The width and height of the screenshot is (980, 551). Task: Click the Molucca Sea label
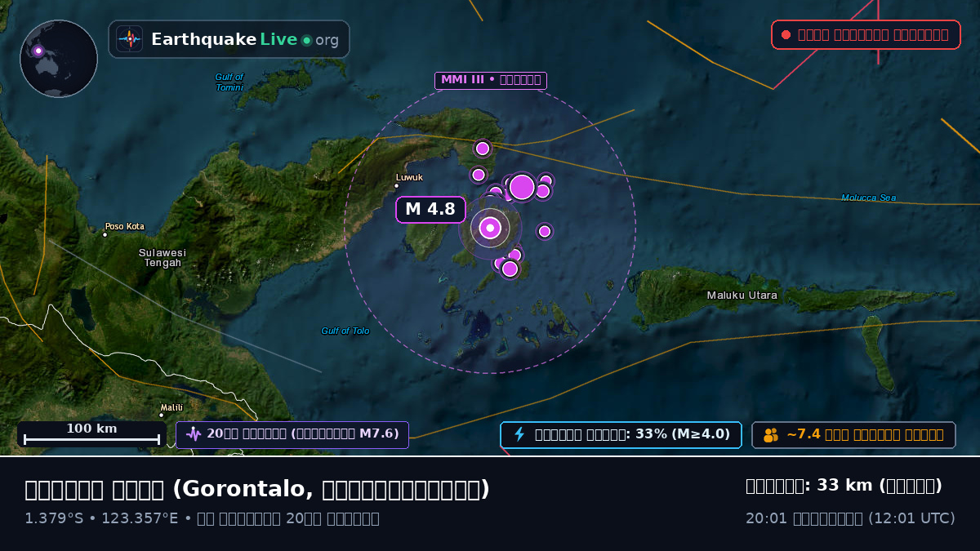point(869,198)
